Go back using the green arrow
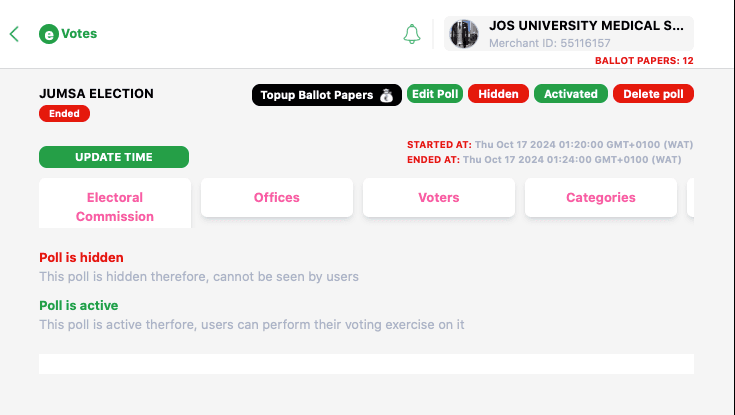Image resolution: width=735 pixels, height=415 pixels. point(14,34)
